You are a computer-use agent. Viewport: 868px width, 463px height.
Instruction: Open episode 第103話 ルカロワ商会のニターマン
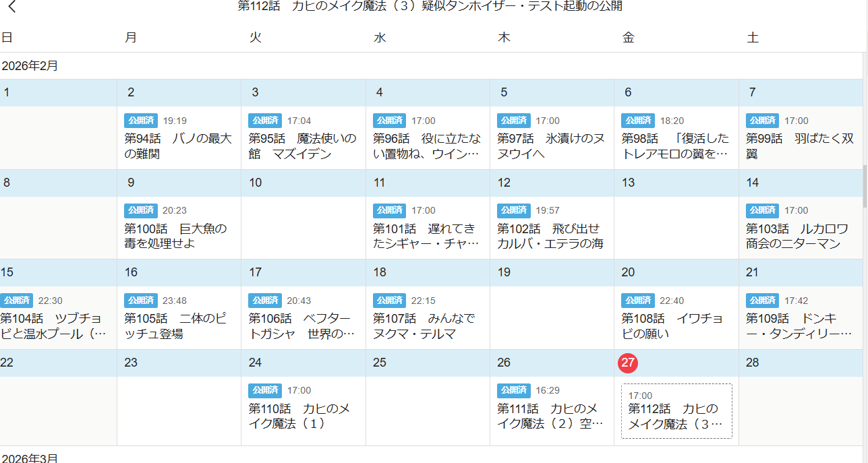point(799,236)
